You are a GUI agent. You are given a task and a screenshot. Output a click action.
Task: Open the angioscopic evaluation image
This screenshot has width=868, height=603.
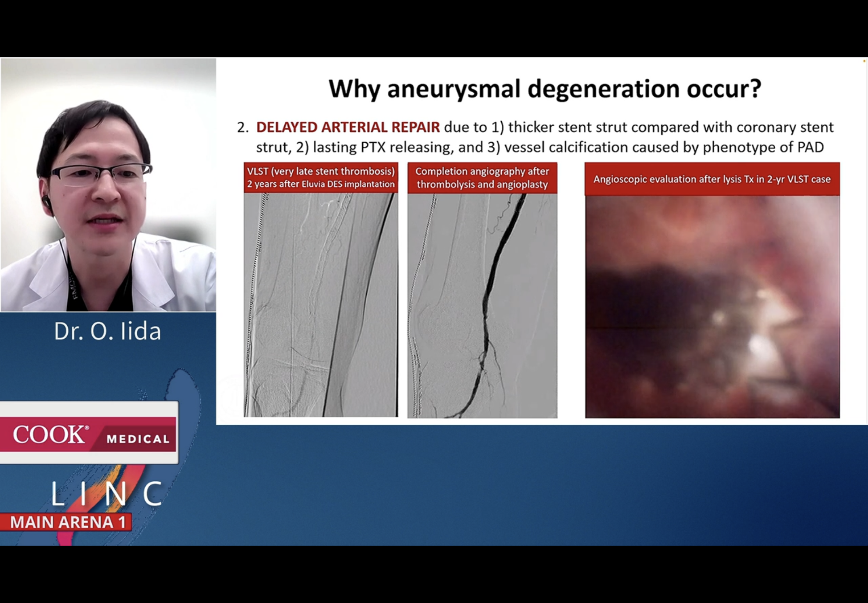pos(712,306)
